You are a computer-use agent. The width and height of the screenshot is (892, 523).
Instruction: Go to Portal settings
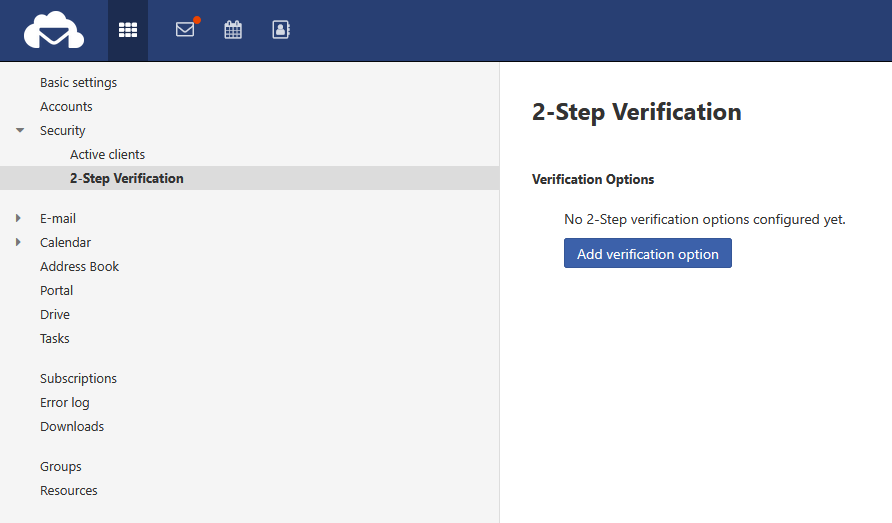56,291
